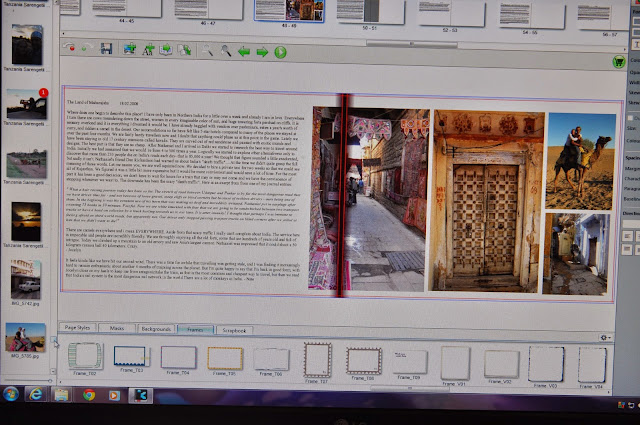Open Google Chrome from the taskbar

tap(89, 395)
